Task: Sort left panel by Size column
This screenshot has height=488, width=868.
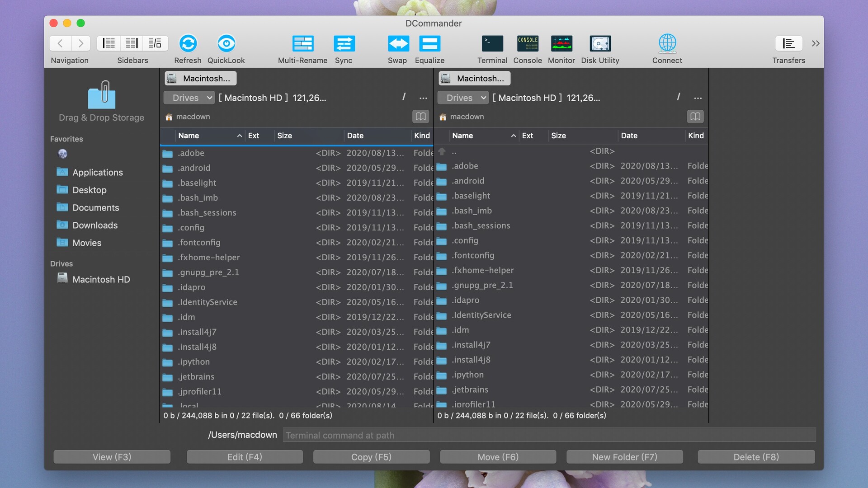Action: click(x=309, y=136)
